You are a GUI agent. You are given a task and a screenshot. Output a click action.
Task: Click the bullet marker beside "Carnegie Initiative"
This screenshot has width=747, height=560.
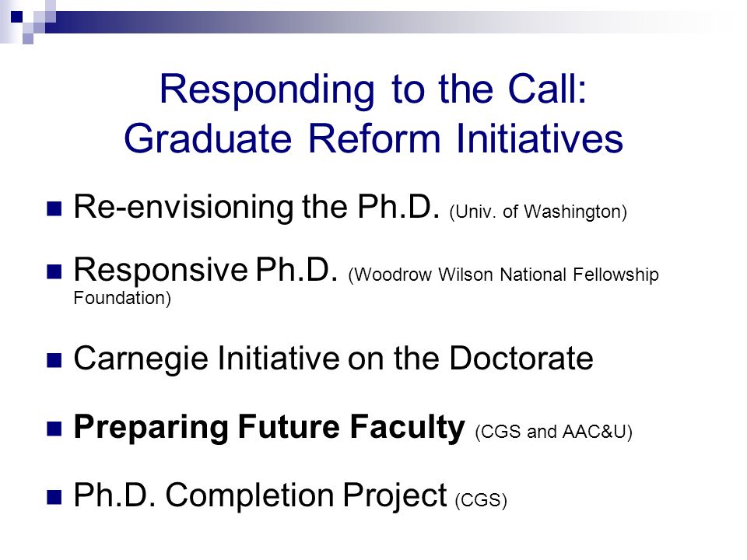(54, 360)
